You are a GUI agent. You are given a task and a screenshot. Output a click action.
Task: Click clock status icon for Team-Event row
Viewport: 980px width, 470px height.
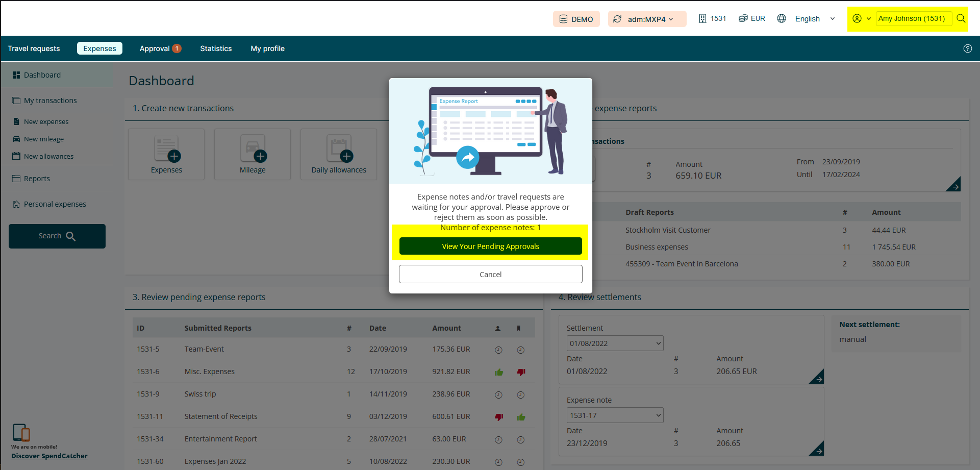tap(499, 350)
